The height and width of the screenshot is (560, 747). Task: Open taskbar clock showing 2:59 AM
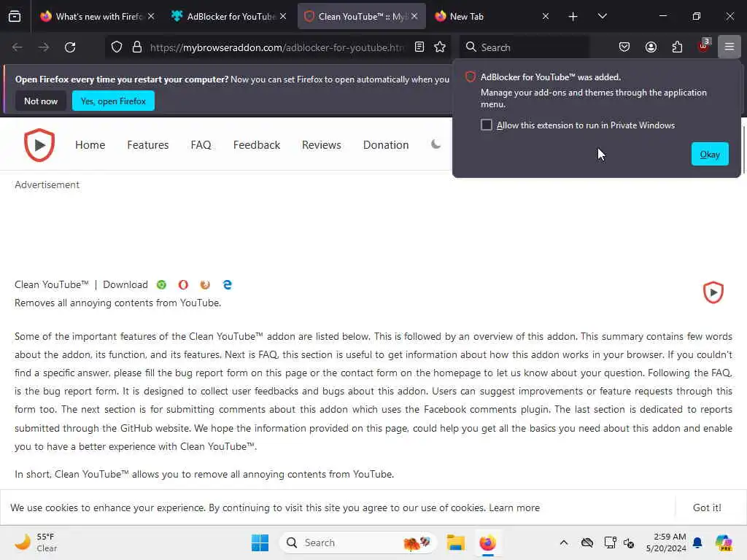pyautogui.click(x=665, y=542)
